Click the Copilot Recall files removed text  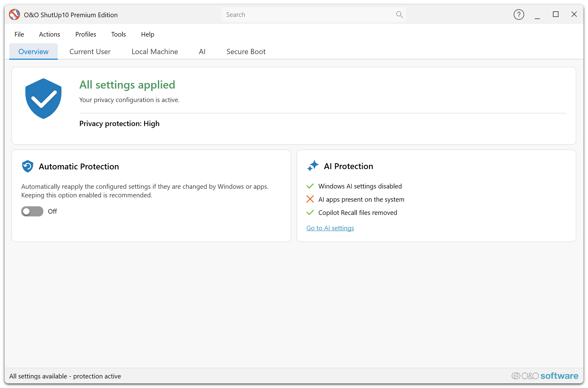358,212
